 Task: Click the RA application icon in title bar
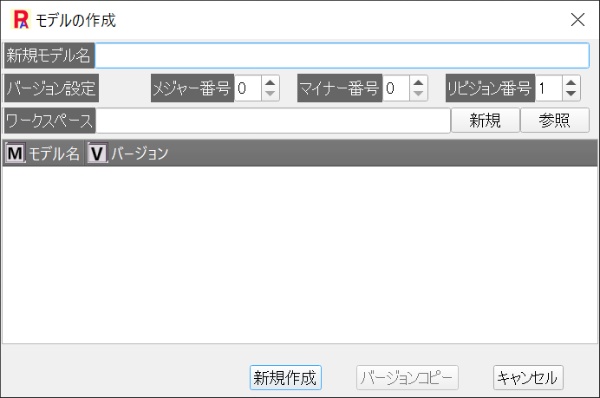pyautogui.click(x=20, y=20)
